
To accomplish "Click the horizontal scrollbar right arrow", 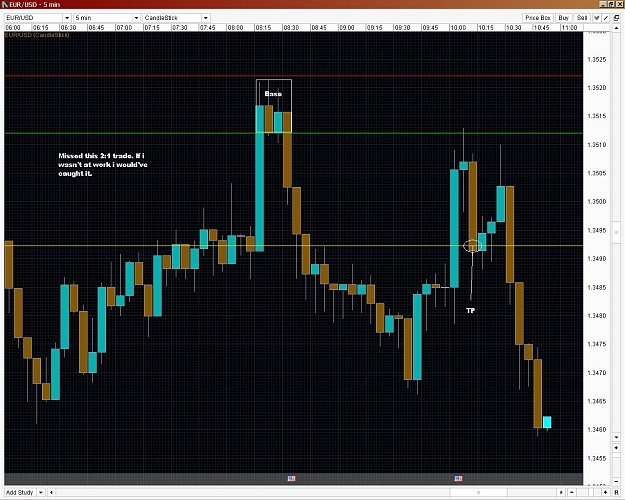I will tap(562, 492).
